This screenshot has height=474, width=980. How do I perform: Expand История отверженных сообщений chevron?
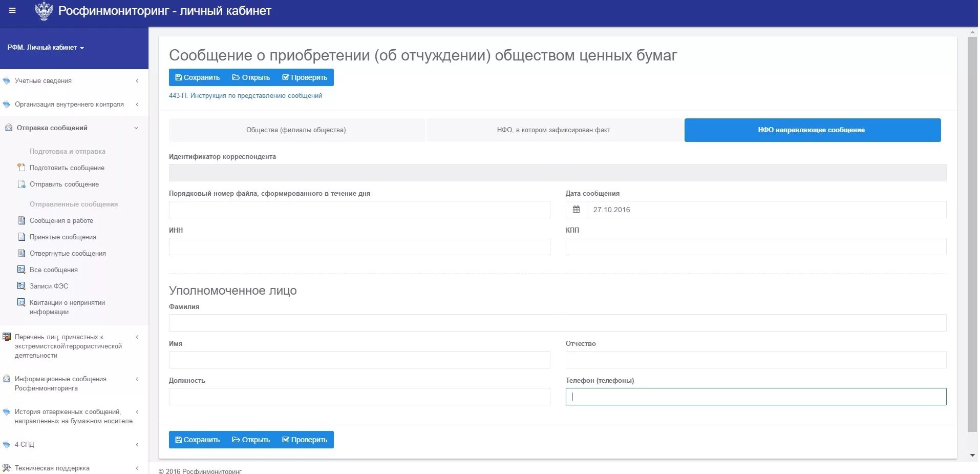[x=137, y=412]
